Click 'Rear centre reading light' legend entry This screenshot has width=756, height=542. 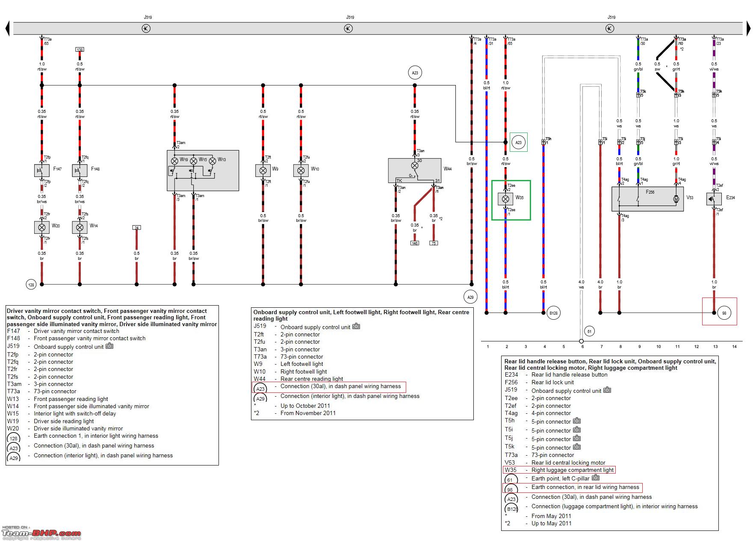click(312, 379)
